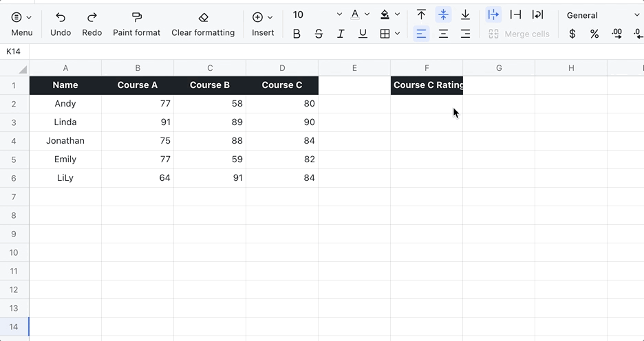Click the Redo button
This screenshot has height=341, width=644.
[x=92, y=23]
